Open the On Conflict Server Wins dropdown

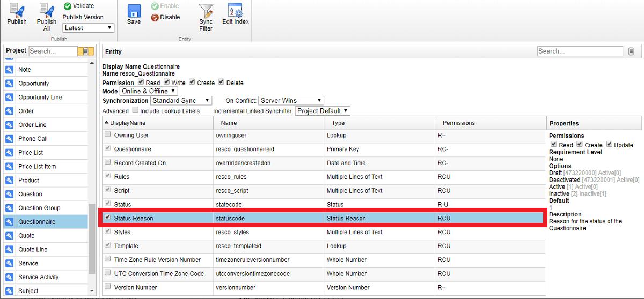coord(291,101)
